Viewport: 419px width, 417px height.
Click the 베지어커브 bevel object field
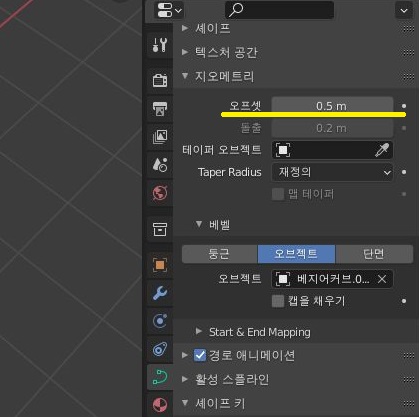[x=332, y=279]
